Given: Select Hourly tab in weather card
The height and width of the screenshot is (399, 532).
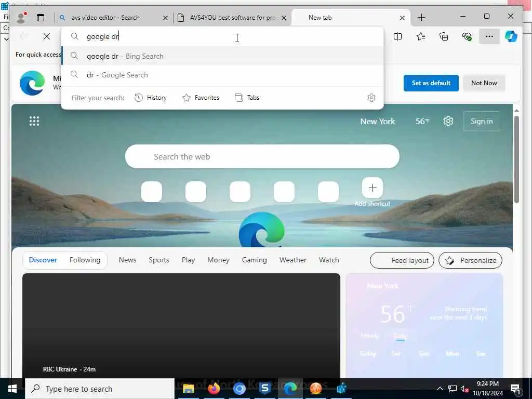Looking at the screenshot, I should 369,336.
